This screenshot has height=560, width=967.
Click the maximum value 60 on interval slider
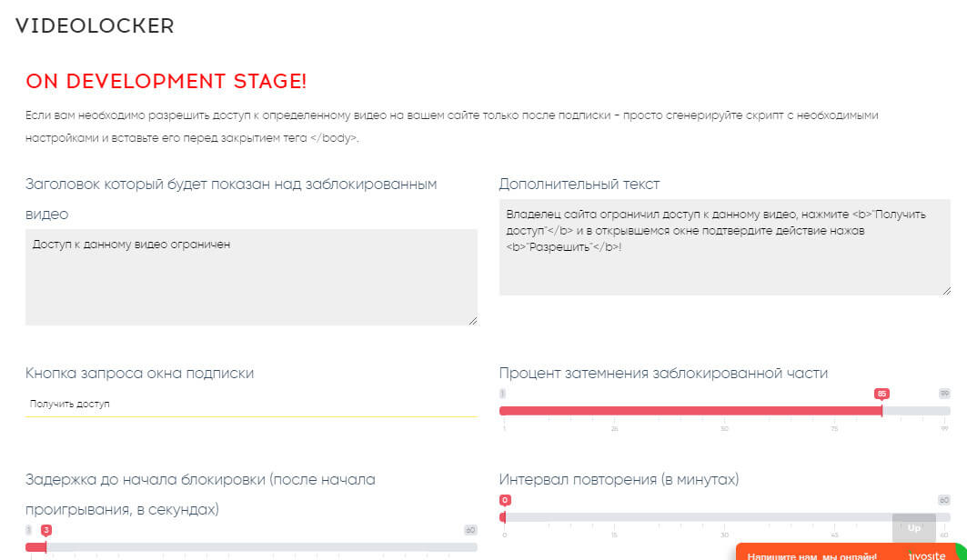click(x=944, y=500)
